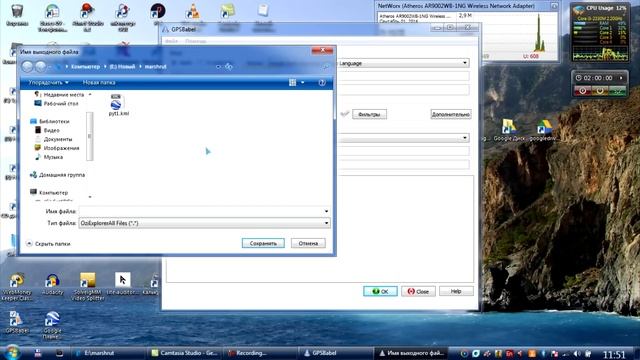640x360 pixels.
Task: Click the 11:51 taskbar clock
Action: click(x=614, y=354)
